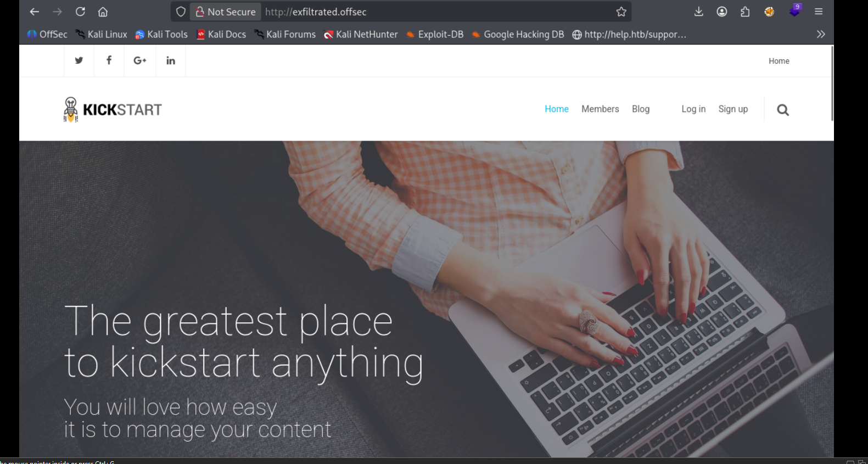Open the Exploit-DB bookmark
The height and width of the screenshot is (464, 868).
point(434,34)
